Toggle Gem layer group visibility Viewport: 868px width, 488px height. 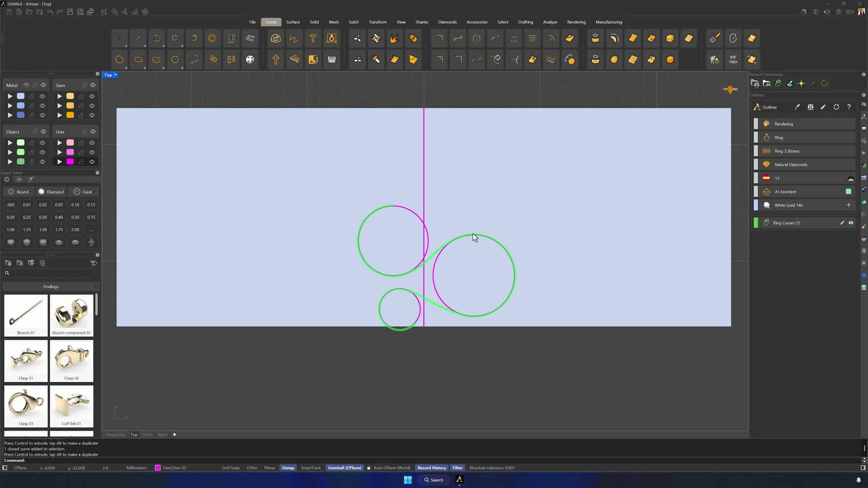tap(93, 85)
